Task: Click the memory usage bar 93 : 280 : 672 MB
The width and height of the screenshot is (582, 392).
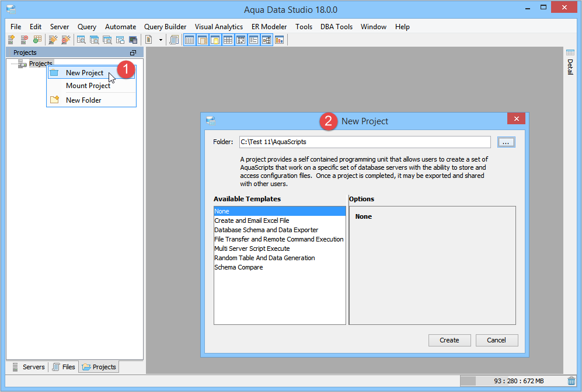Action: click(x=513, y=381)
